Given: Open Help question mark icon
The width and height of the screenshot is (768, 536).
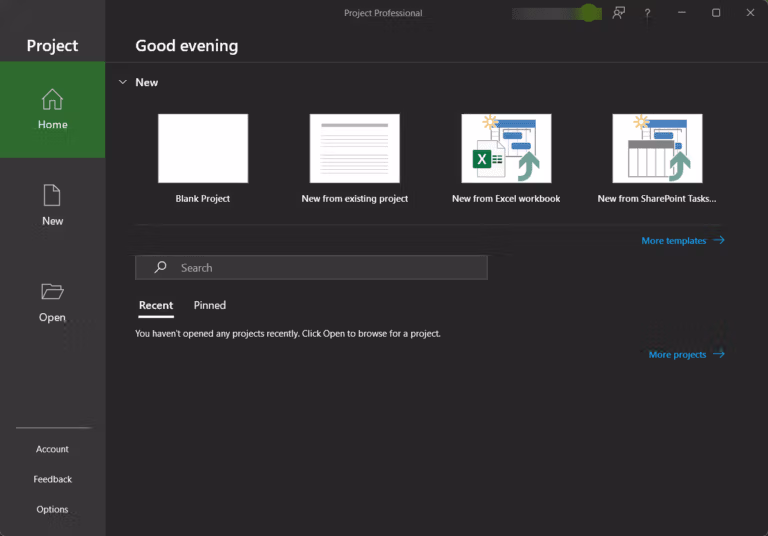Looking at the screenshot, I should coord(647,13).
